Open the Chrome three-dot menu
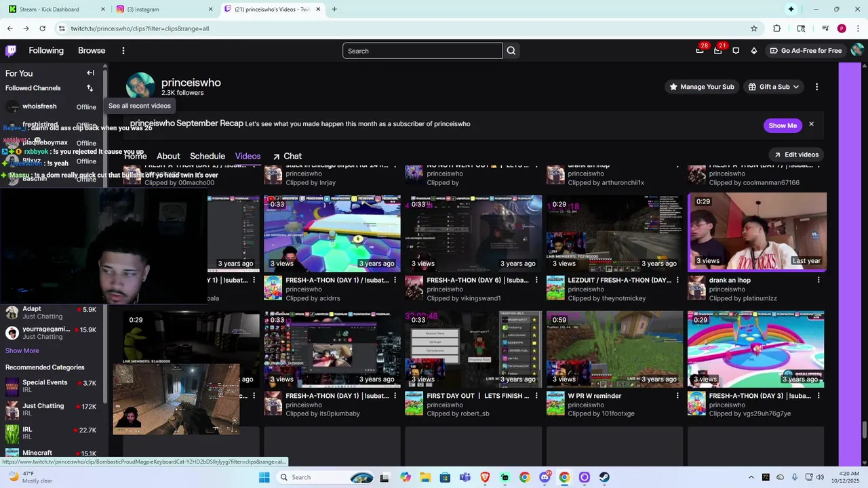This screenshot has height=488, width=868. 858,28
